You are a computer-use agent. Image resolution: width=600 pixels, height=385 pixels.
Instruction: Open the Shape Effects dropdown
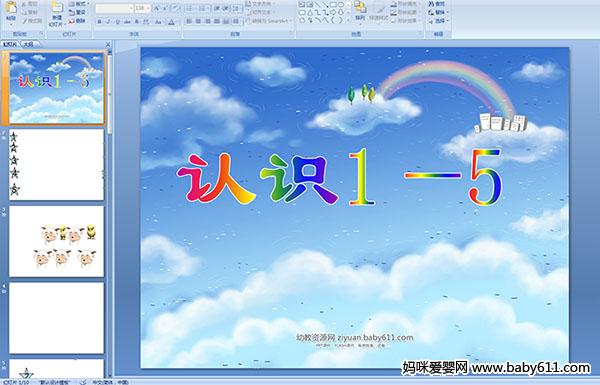(x=404, y=21)
